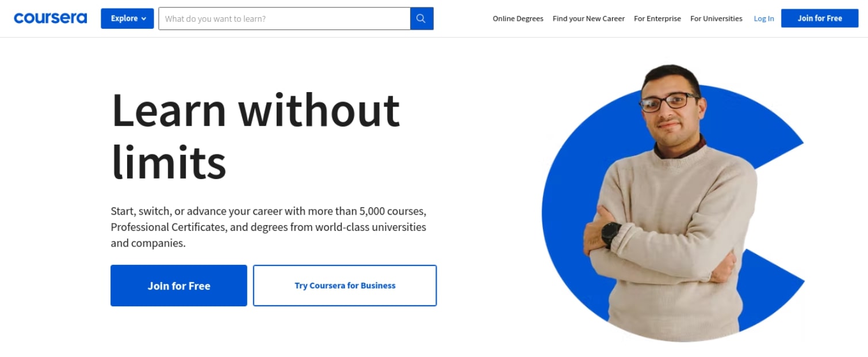Screen dimensions: 868x357
Task: Go to Find your New Career
Action: [588, 18]
